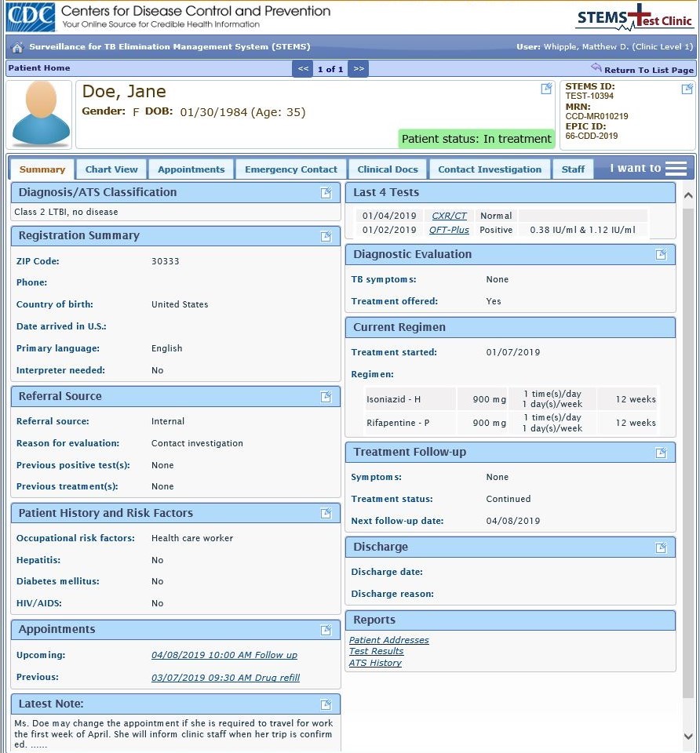Open upcoming 04/08/2019 Follow up appointment
Viewport: 700px width, 753px height.
(224, 655)
